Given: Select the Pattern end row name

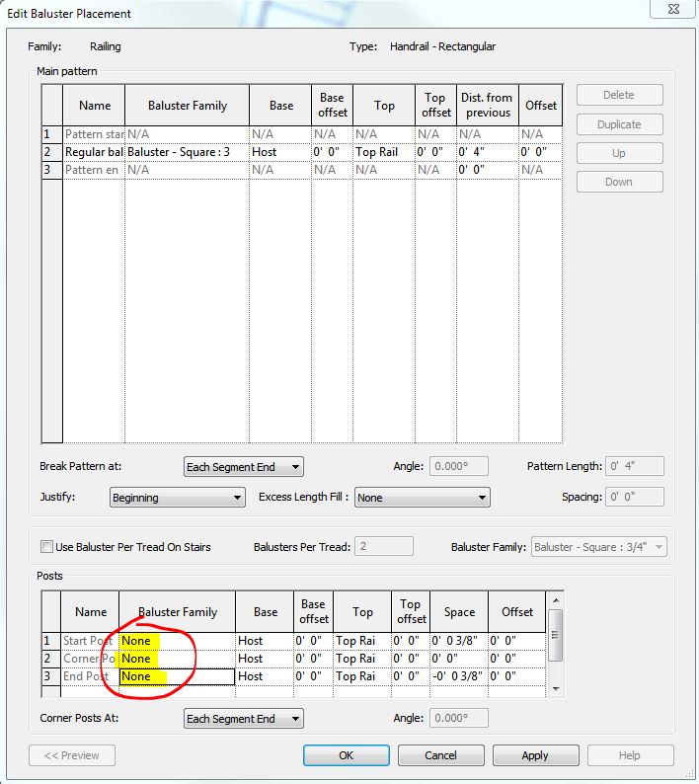Looking at the screenshot, I should click(x=94, y=170).
